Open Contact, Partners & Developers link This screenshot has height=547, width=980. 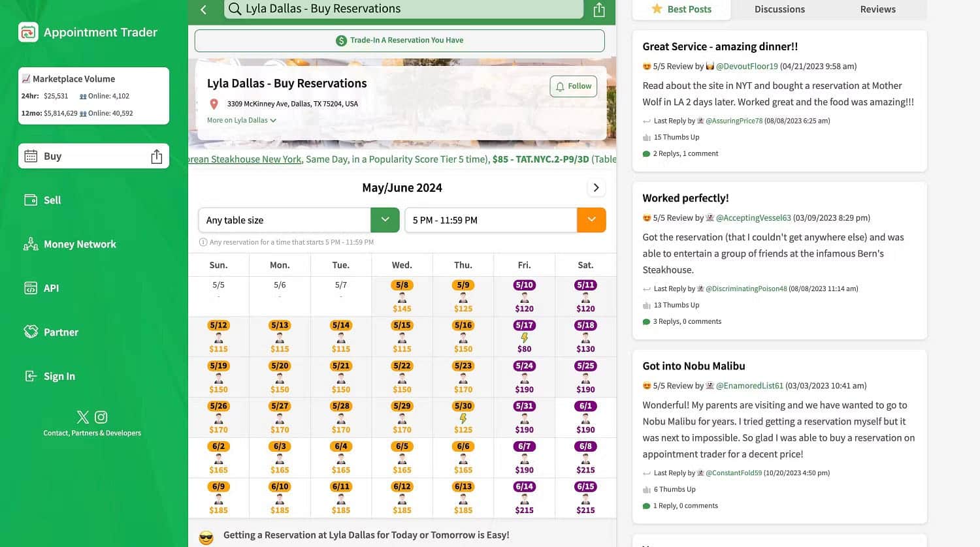pos(92,433)
